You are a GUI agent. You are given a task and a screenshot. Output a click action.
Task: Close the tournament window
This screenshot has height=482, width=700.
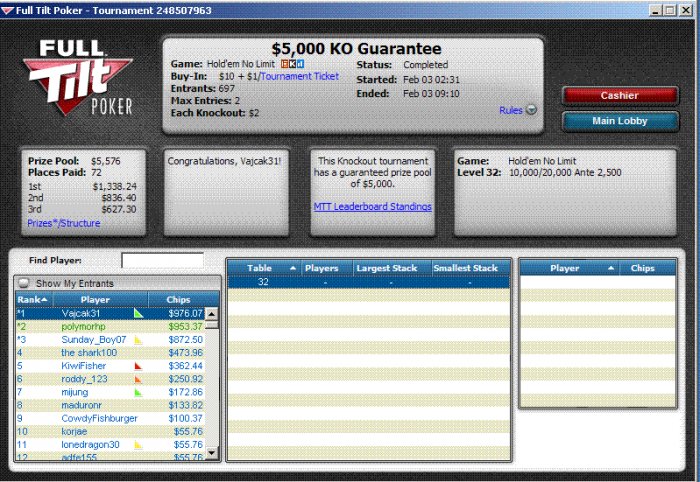685,10
